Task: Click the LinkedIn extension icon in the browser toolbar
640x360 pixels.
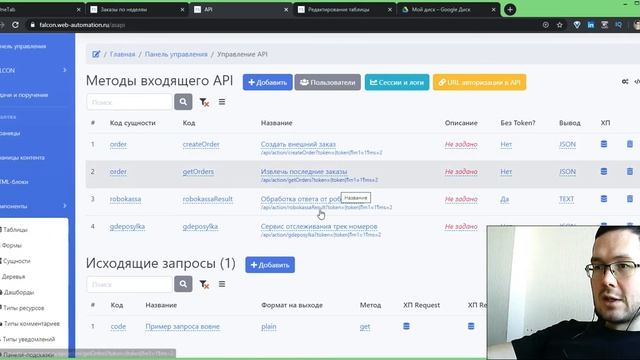Action: (x=591, y=25)
